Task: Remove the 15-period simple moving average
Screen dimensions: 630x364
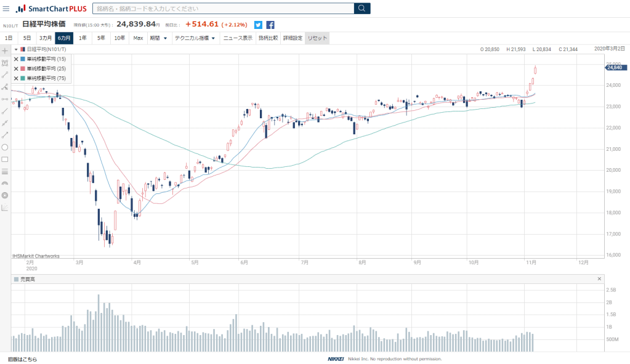Action: (x=16, y=59)
